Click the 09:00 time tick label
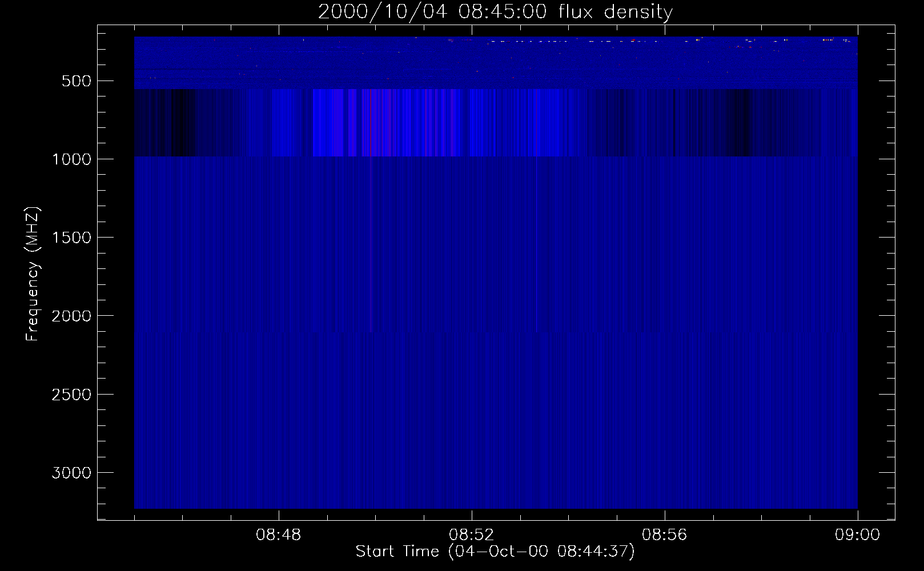This screenshot has width=924, height=571. coord(858,535)
